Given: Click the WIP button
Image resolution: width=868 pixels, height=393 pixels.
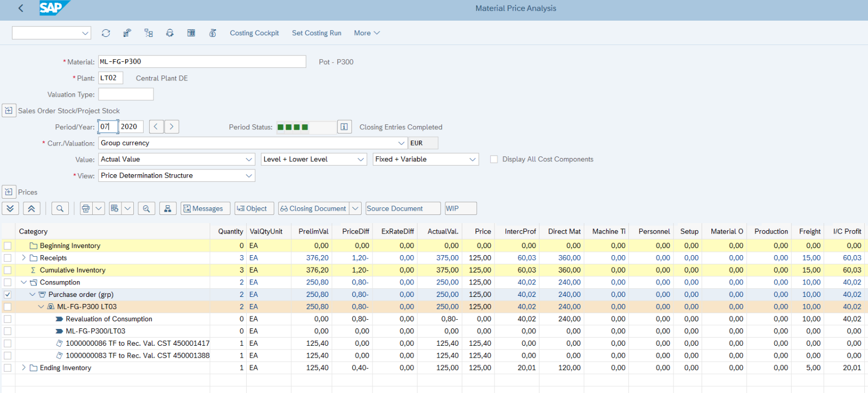Looking at the screenshot, I should [461, 208].
